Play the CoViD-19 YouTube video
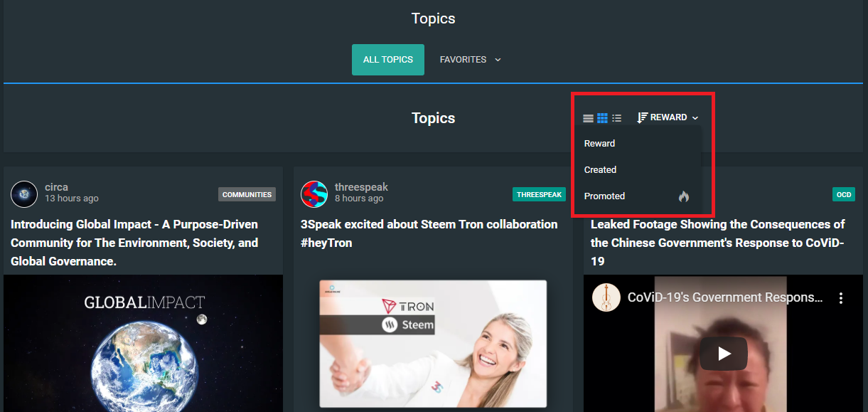 (x=723, y=353)
